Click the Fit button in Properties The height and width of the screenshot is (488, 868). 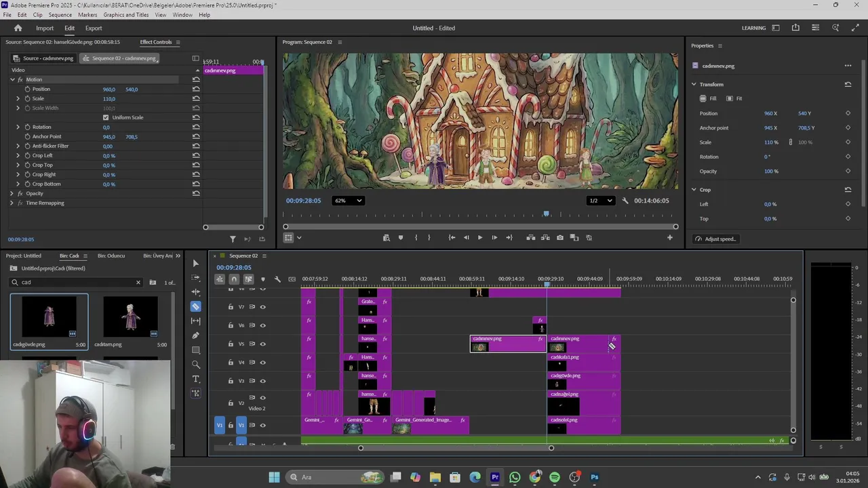click(734, 98)
